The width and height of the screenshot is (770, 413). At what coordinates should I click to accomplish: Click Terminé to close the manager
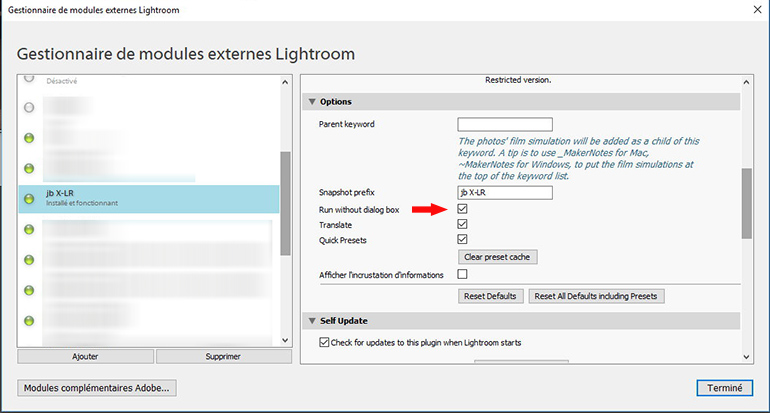click(724, 388)
